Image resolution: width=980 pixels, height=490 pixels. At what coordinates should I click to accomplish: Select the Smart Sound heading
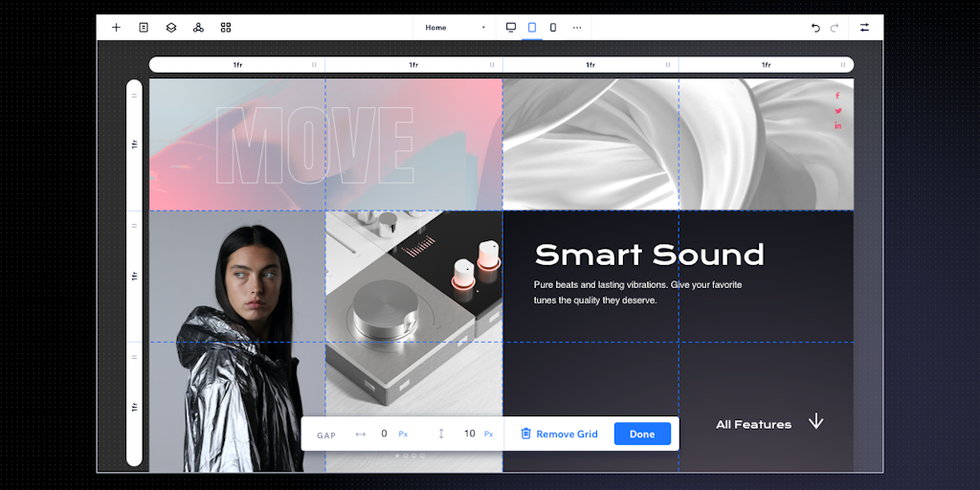pos(650,255)
